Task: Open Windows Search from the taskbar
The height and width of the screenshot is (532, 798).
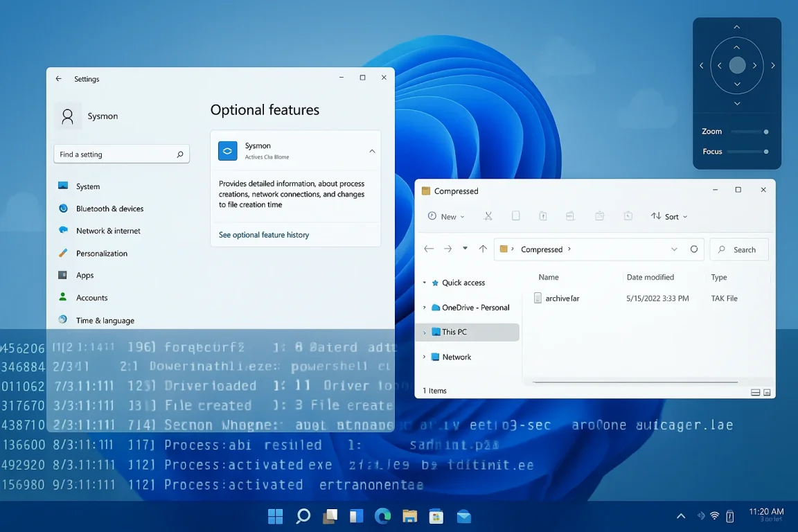Action: pos(302,516)
